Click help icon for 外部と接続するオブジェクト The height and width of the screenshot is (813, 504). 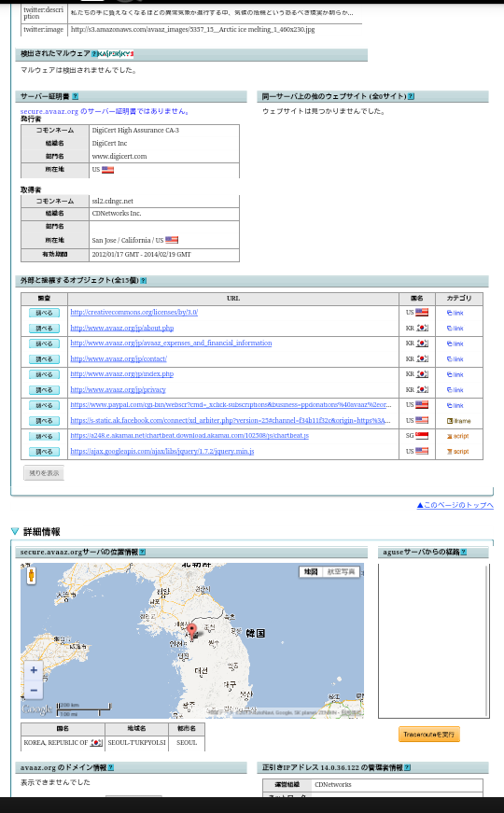click(x=144, y=281)
